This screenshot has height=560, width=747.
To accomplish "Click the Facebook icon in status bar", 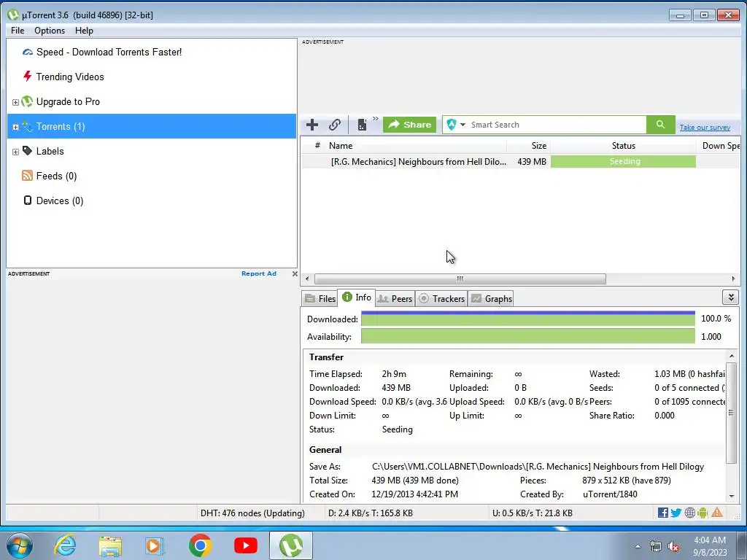I will pos(662,513).
